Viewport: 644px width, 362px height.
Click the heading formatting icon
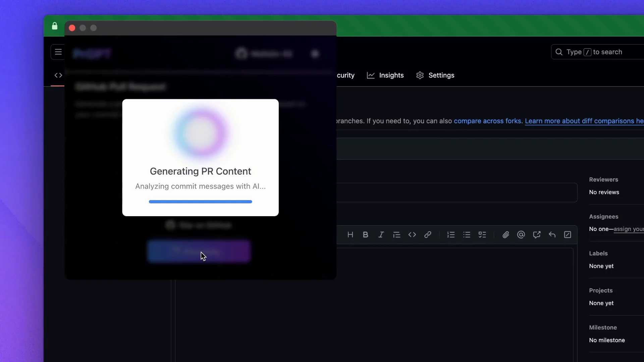pyautogui.click(x=350, y=235)
